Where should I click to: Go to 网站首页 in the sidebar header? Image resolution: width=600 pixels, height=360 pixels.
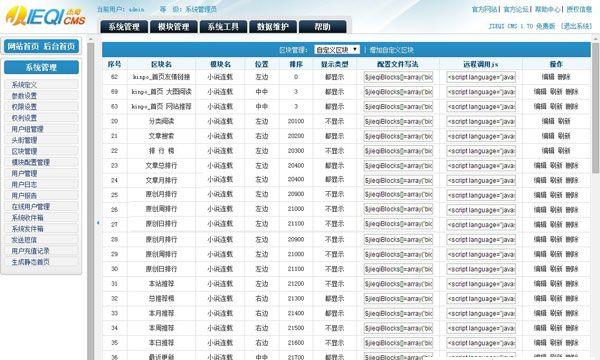pos(23,47)
